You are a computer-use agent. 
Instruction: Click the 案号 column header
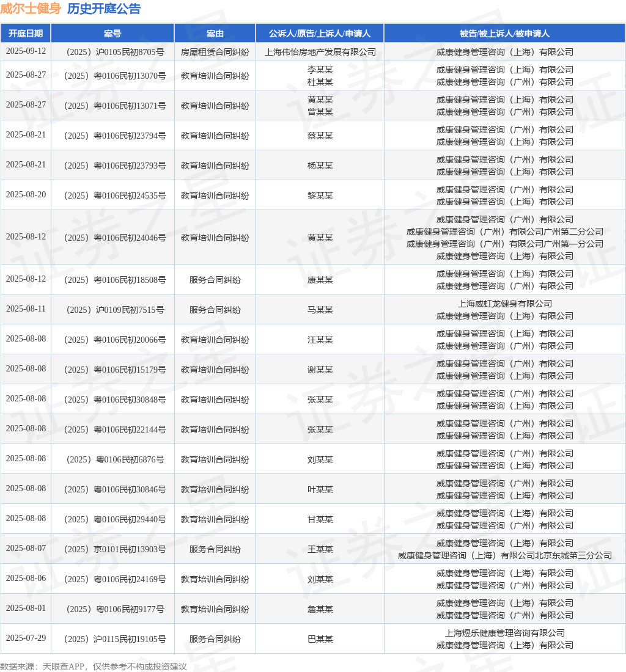(112, 34)
